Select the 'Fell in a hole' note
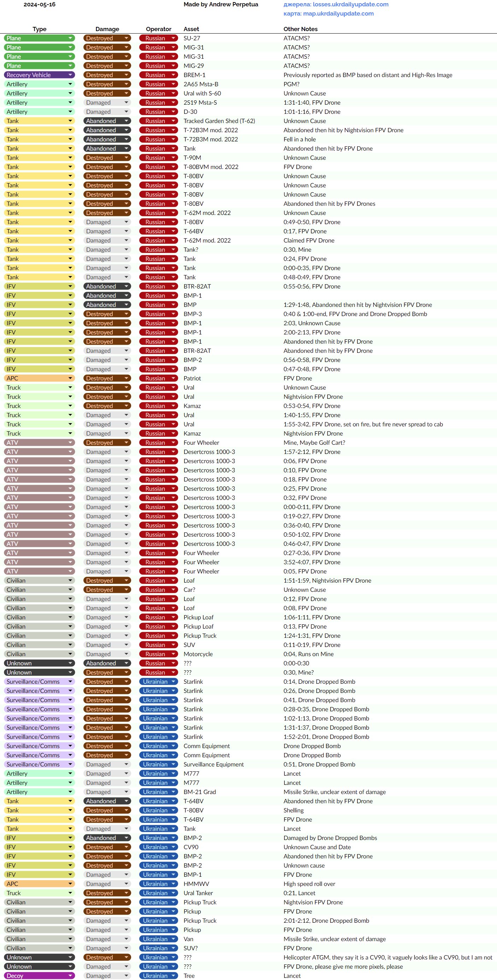The width and height of the screenshot is (497, 980). (300, 139)
